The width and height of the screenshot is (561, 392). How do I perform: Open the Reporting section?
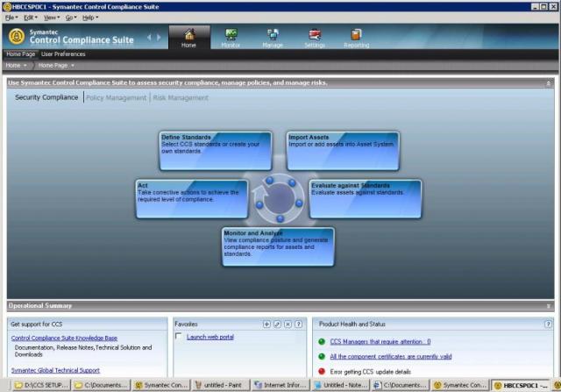tap(357, 38)
